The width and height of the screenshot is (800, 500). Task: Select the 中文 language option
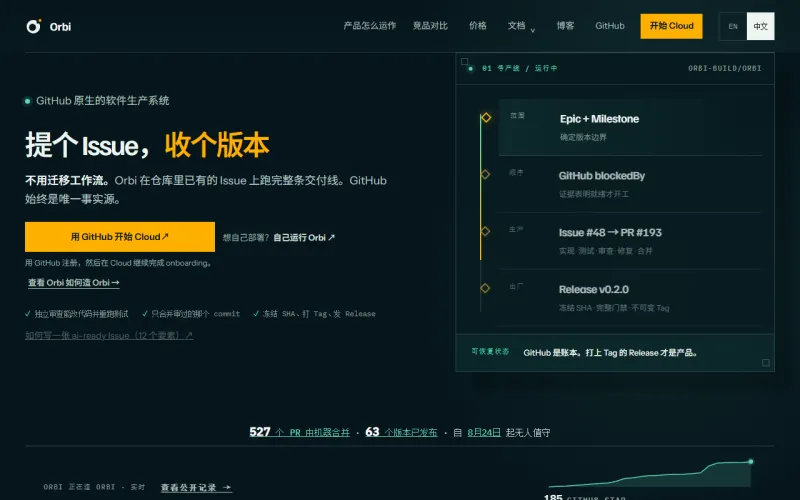(761, 26)
